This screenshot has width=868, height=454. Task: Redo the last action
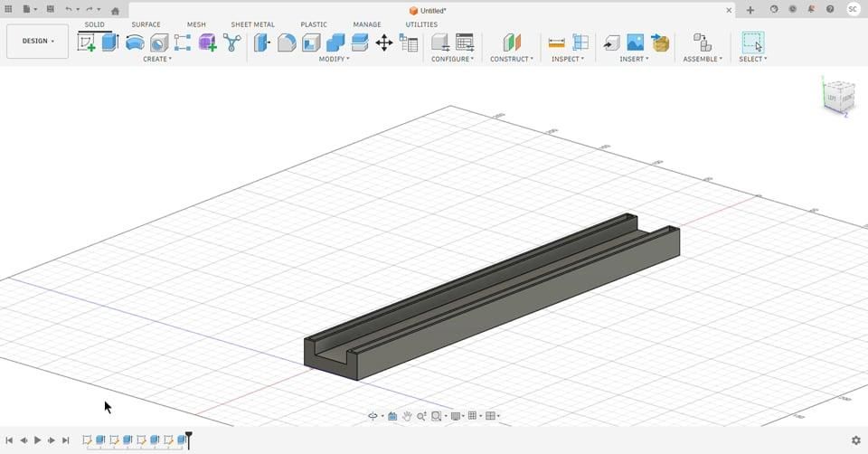pos(91,9)
